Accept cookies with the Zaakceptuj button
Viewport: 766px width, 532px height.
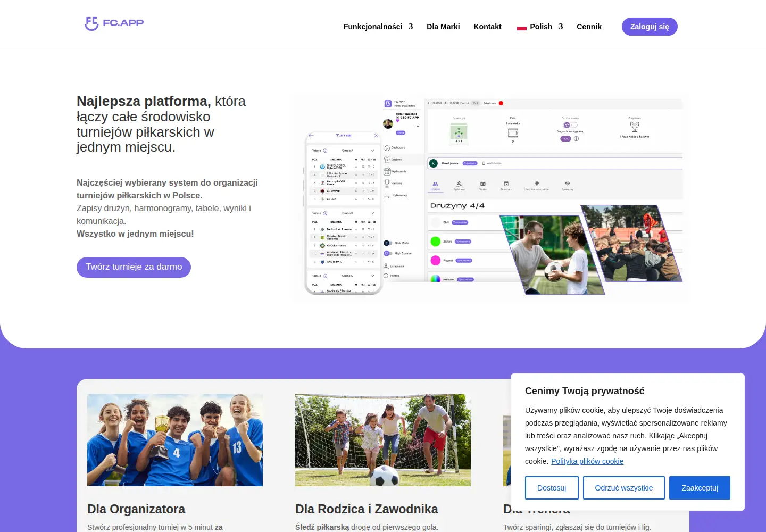click(700, 488)
